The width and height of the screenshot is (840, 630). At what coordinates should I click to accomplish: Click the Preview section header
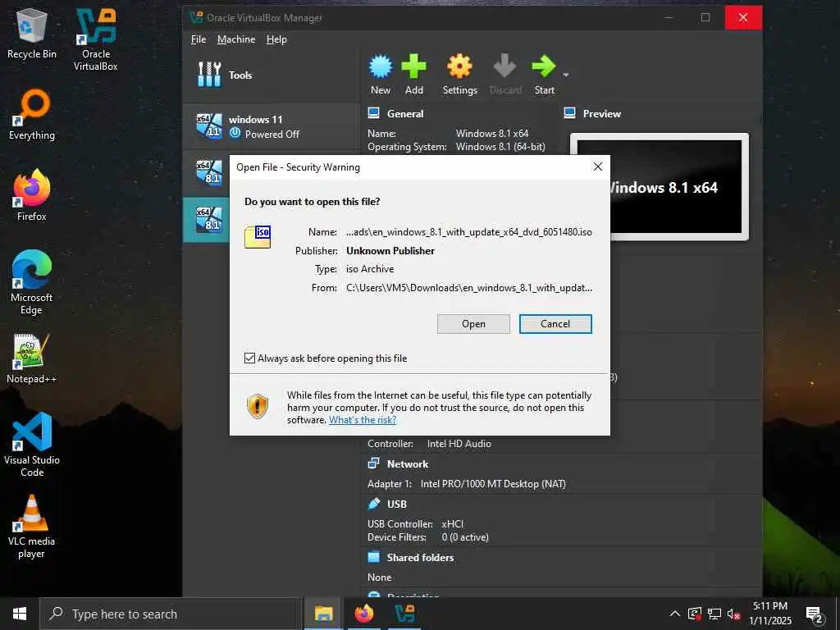click(x=601, y=113)
